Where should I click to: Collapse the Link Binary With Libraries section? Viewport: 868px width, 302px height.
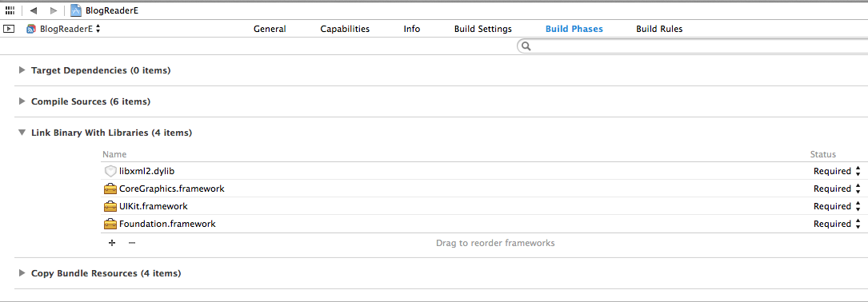[x=22, y=133]
